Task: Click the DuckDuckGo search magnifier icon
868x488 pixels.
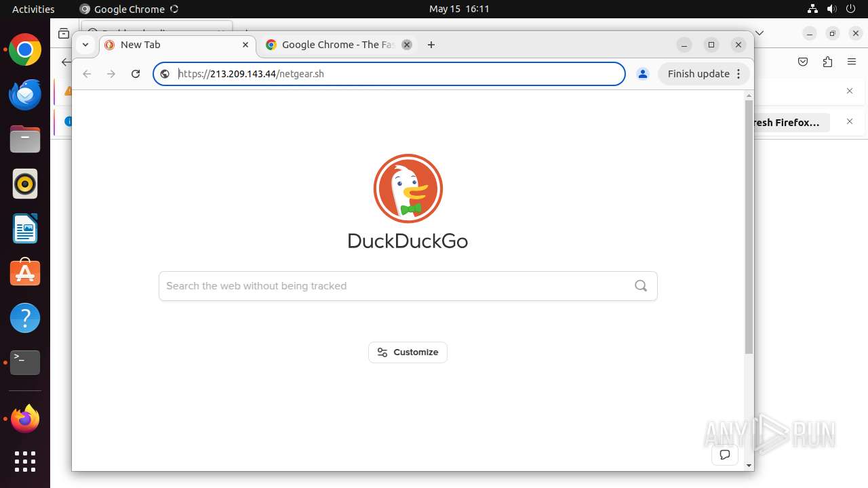Action: tap(641, 286)
